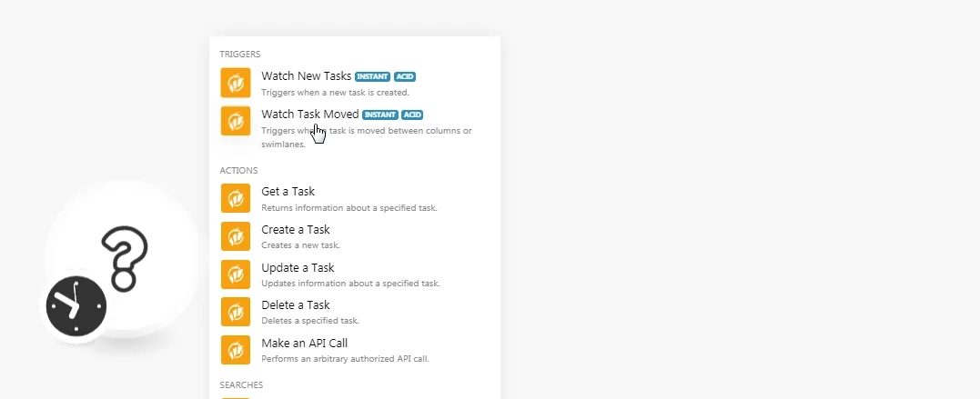Click the description 'Performs an arbitrary authorized API call'
The height and width of the screenshot is (399, 980).
345,359
